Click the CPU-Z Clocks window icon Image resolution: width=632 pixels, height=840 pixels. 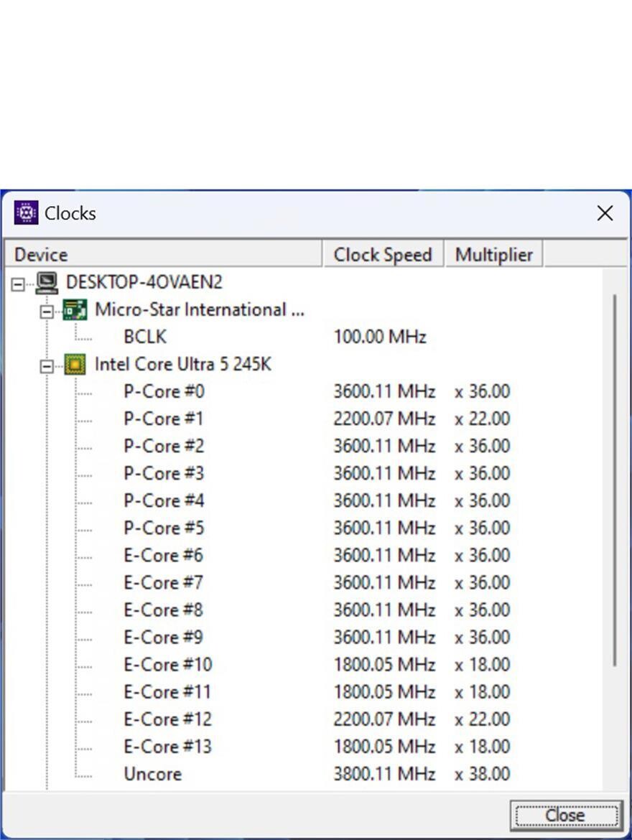point(26,213)
